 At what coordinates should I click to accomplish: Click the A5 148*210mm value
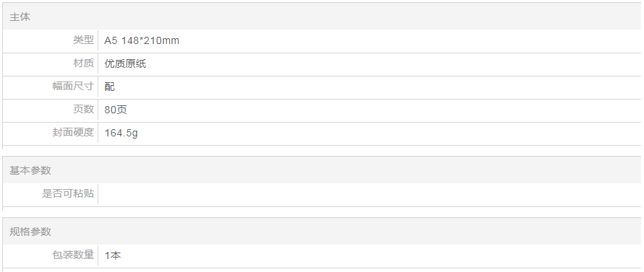pyautogui.click(x=142, y=40)
